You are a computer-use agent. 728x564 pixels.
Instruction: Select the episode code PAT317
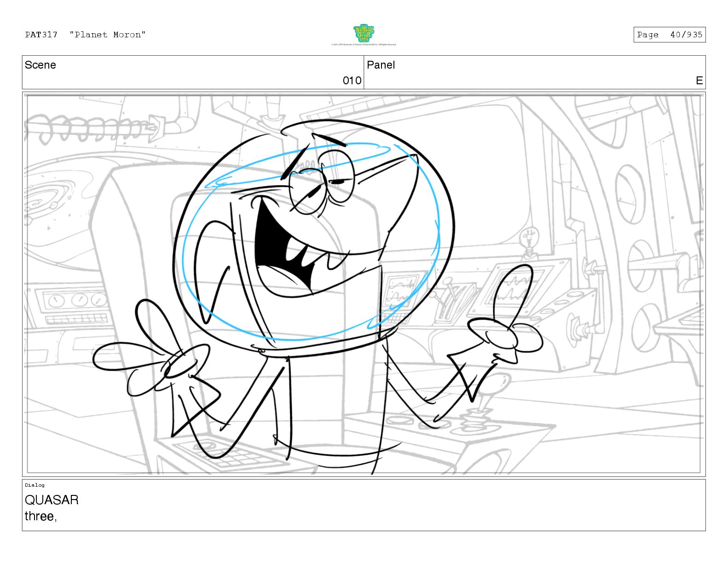pyautogui.click(x=41, y=35)
